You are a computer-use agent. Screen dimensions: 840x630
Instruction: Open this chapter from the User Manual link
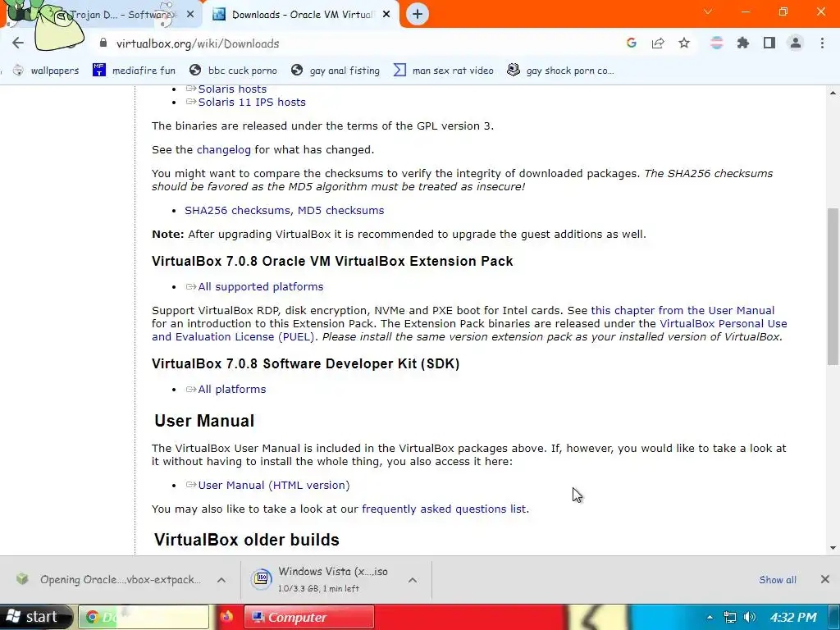click(x=682, y=310)
